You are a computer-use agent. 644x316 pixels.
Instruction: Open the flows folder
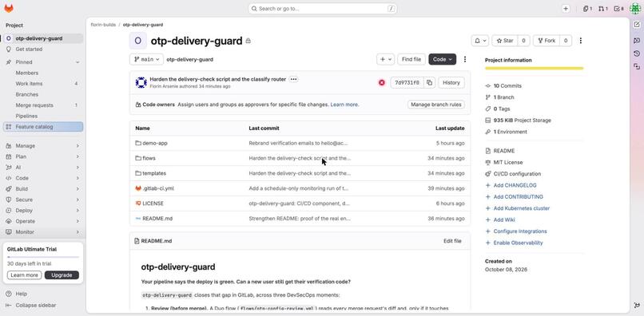(x=149, y=158)
